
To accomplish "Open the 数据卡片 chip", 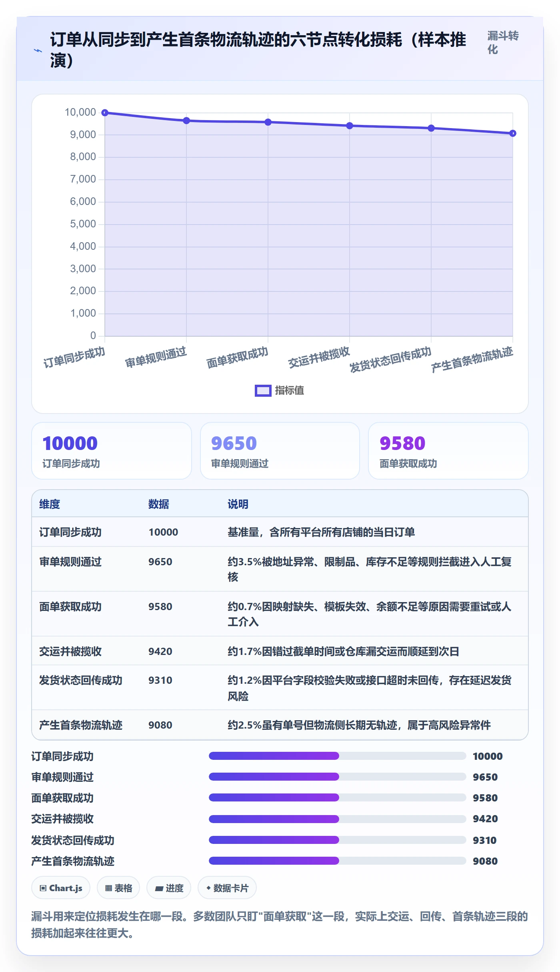I will (227, 888).
